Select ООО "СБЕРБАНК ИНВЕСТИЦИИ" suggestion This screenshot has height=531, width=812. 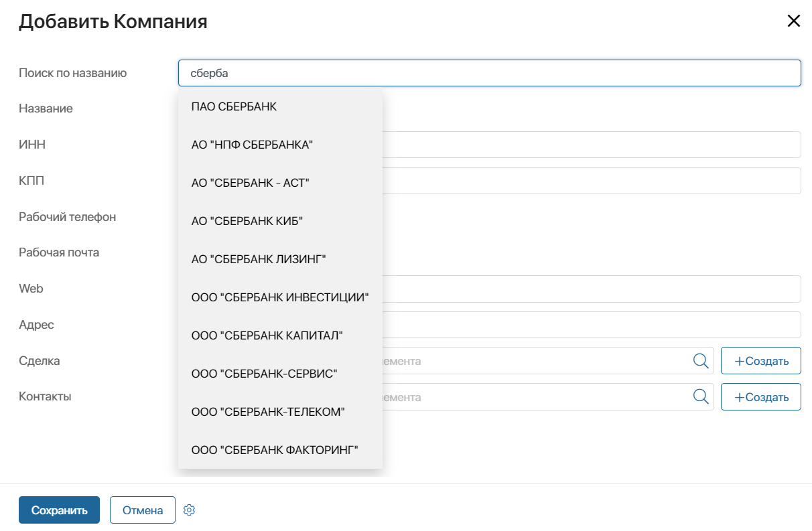(280, 297)
